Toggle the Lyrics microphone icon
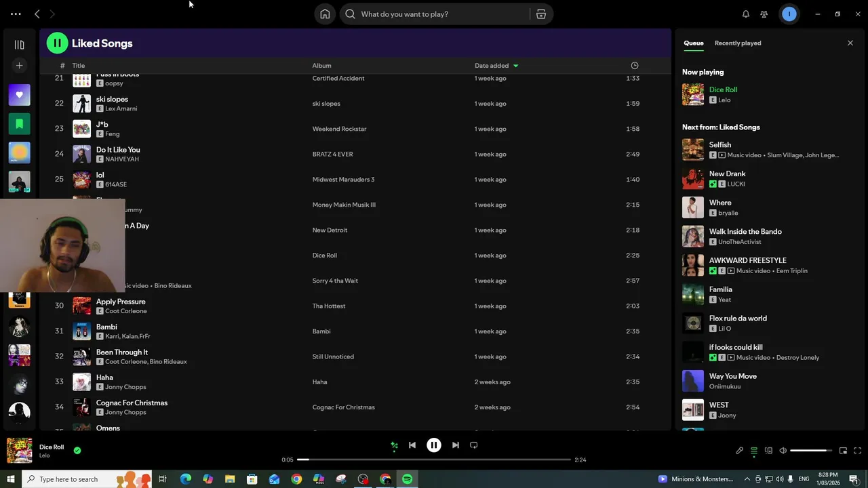Screen dimensions: 868x488 740,451
